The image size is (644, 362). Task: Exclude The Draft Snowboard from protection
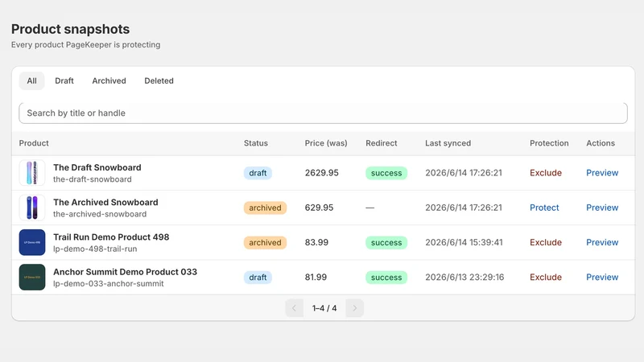coord(546,173)
